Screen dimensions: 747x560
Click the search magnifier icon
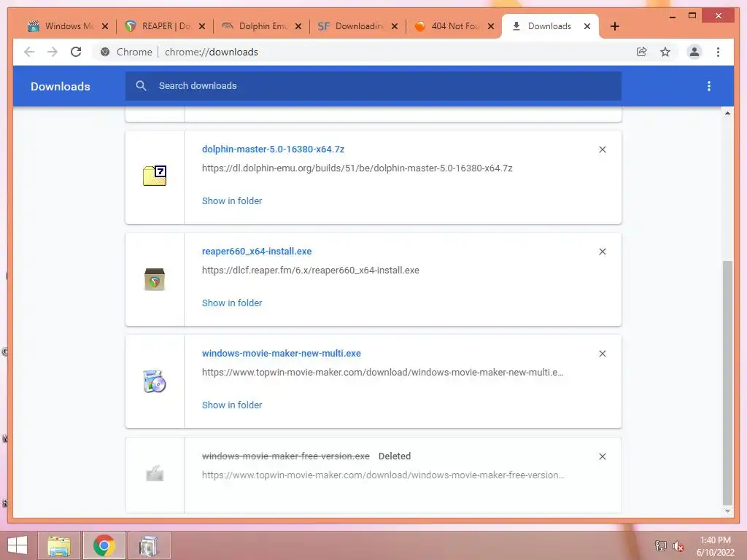tap(141, 86)
